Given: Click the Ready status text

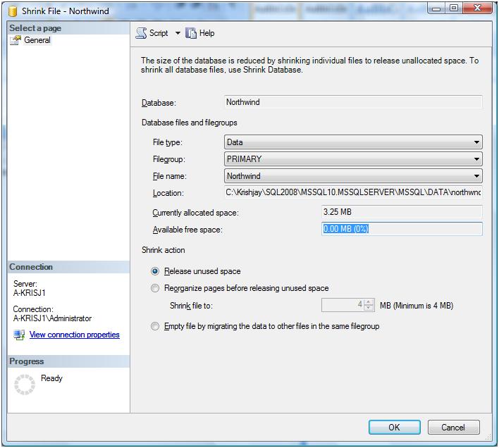Looking at the screenshot, I should (x=51, y=378).
